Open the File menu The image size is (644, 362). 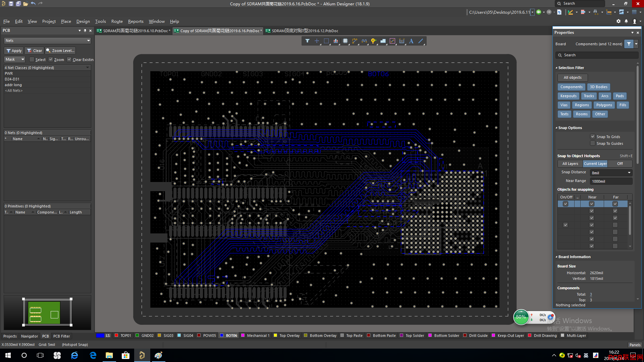[6, 21]
